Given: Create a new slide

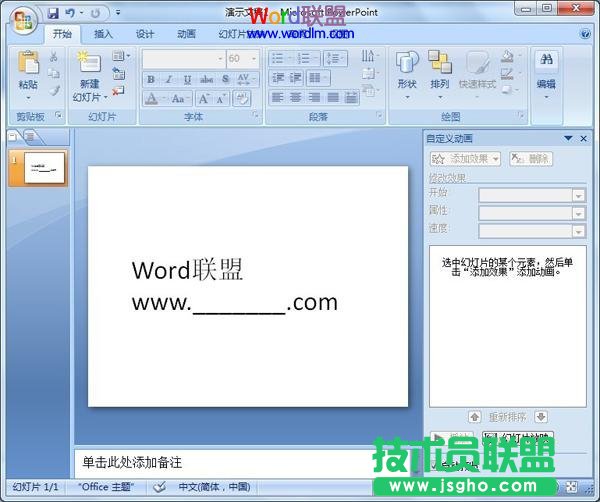Looking at the screenshot, I should tap(89, 62).
